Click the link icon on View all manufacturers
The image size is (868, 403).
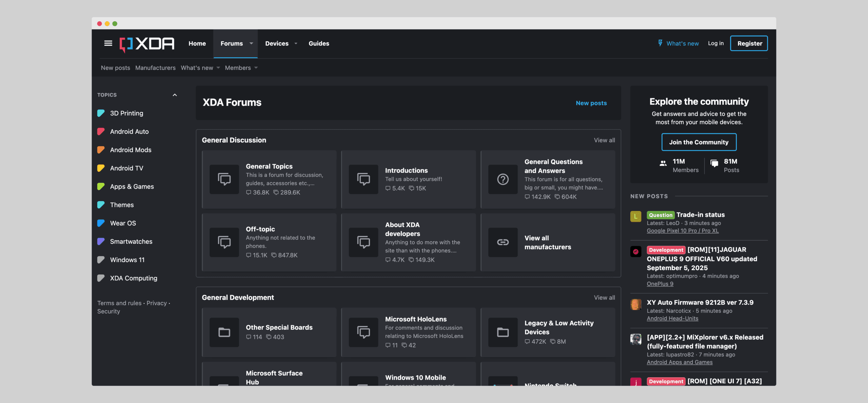pos(503,242)
